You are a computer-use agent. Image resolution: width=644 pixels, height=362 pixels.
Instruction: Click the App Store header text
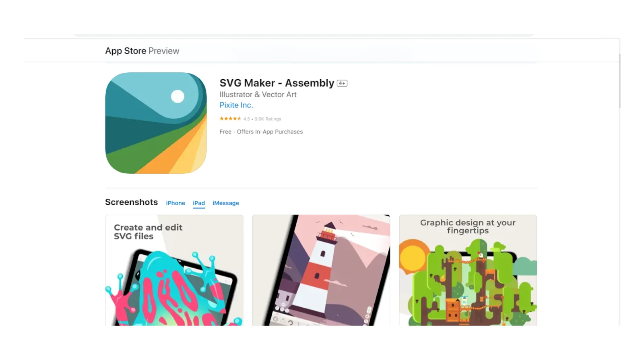126,51
